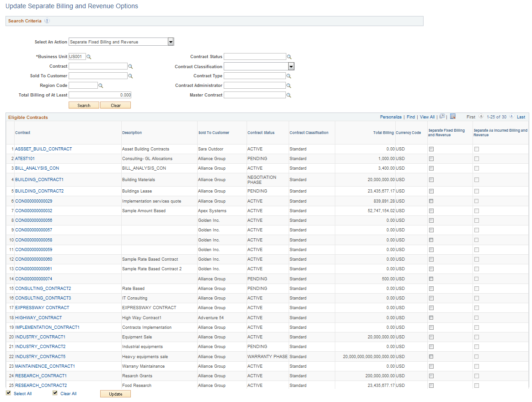The height and width of the screenshot is (402, 532).
Task: Open the Master Contract lookup magnifier
Action: point(289,95)
